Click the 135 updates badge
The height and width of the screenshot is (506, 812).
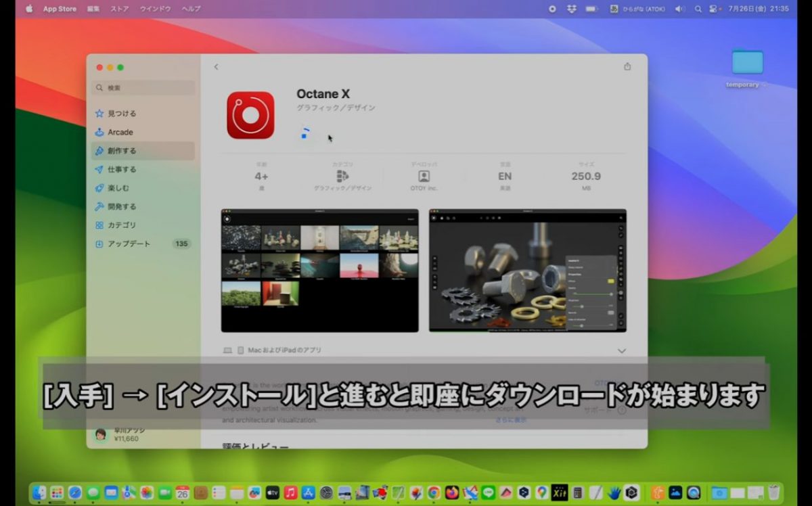(x=181, y=244)
